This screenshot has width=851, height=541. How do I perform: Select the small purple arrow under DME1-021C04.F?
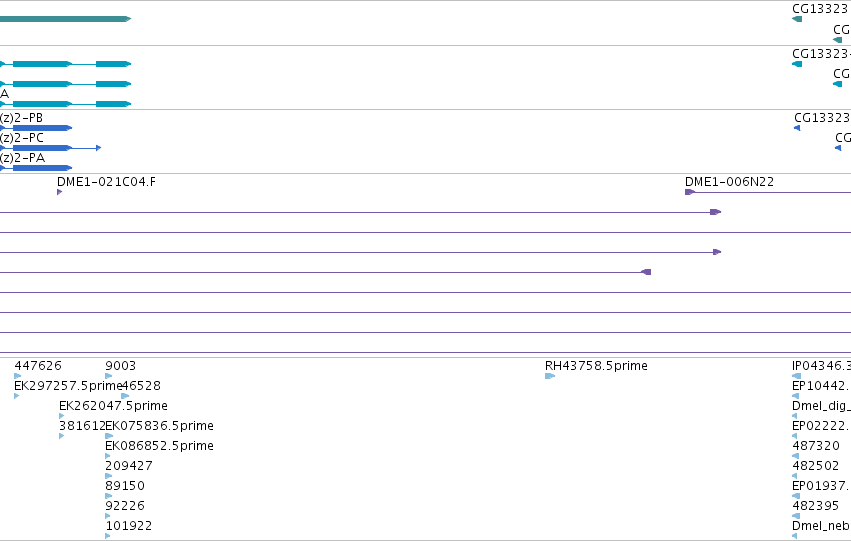pos(60,192)
